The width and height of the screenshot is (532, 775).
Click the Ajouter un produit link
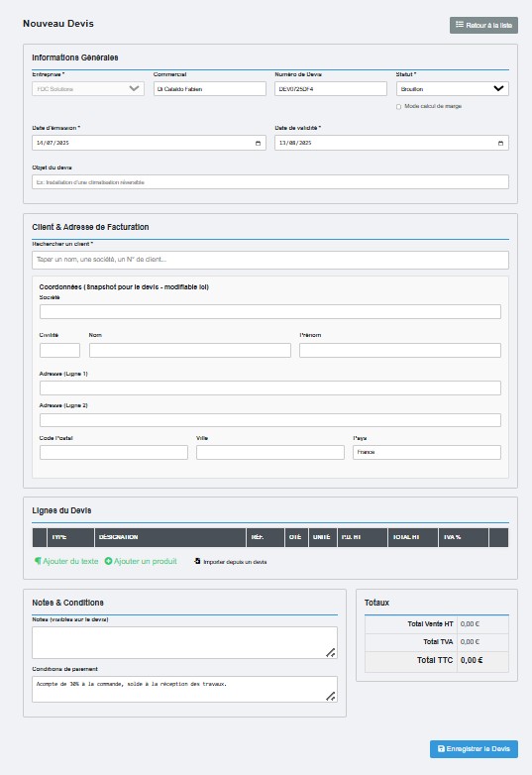(141, 561)
